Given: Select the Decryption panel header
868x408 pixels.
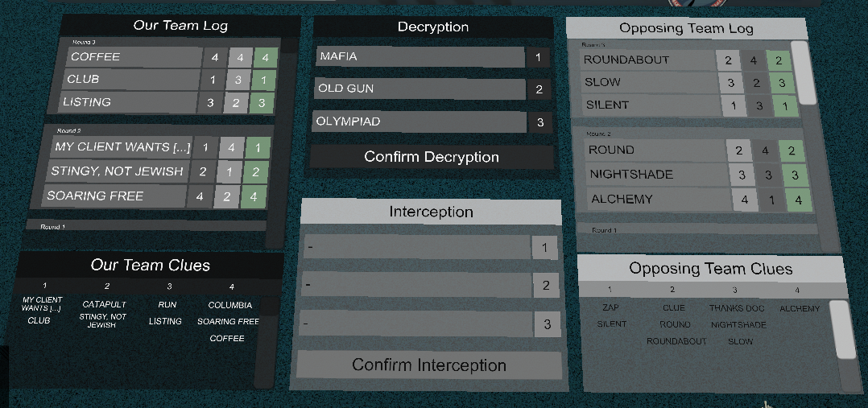Looking at the screenshot, I should (x=433, y=27).
